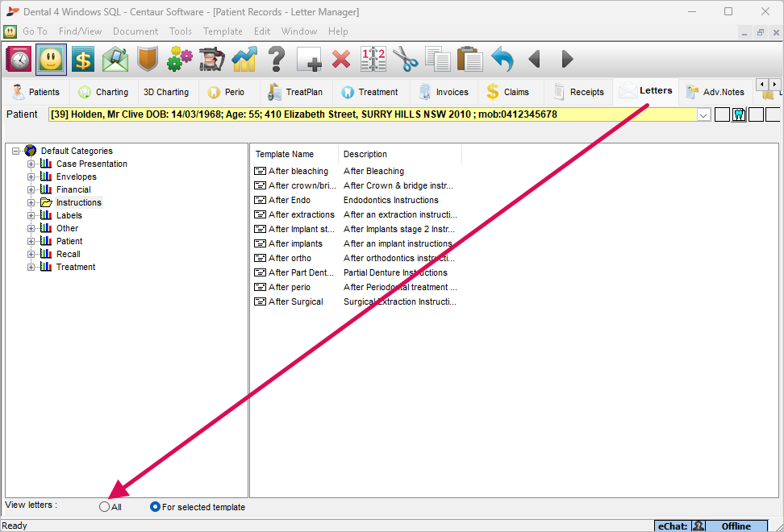Image resolution: width=784 pixels, height=532 pixels.
Task: Switch to the Patients tab
Action: [36, 92]
